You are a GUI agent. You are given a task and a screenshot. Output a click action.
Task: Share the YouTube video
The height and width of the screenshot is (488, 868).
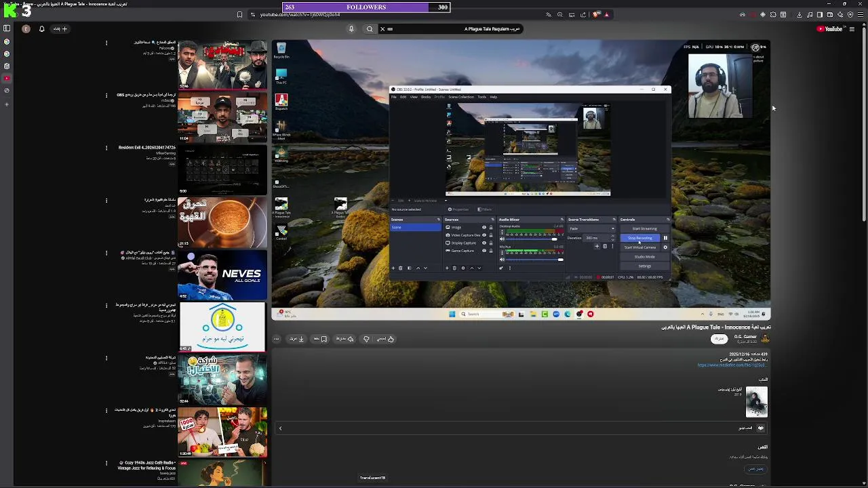tap(344, 339)
